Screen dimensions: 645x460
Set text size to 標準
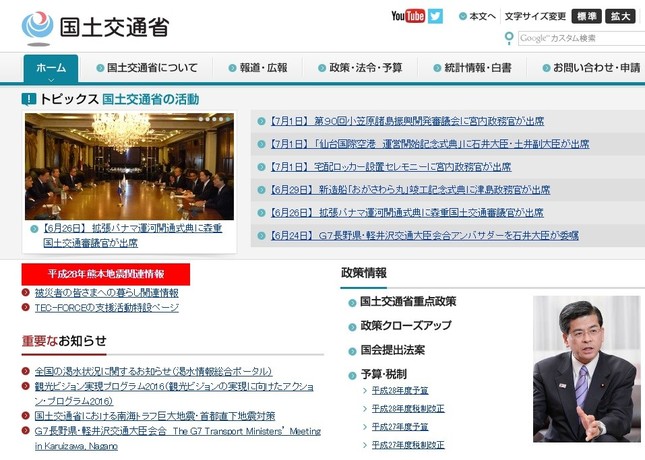coord(587,16)
